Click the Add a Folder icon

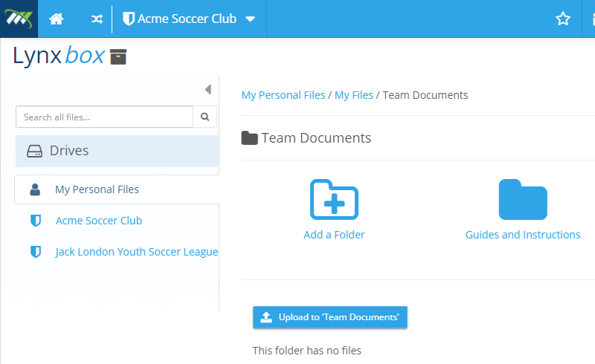[334, 199]
